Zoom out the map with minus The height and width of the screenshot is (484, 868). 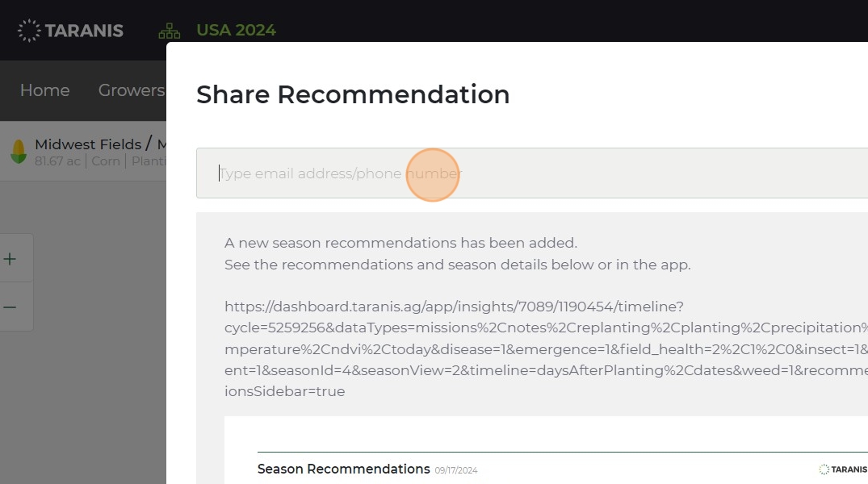(x=10, y=307)
